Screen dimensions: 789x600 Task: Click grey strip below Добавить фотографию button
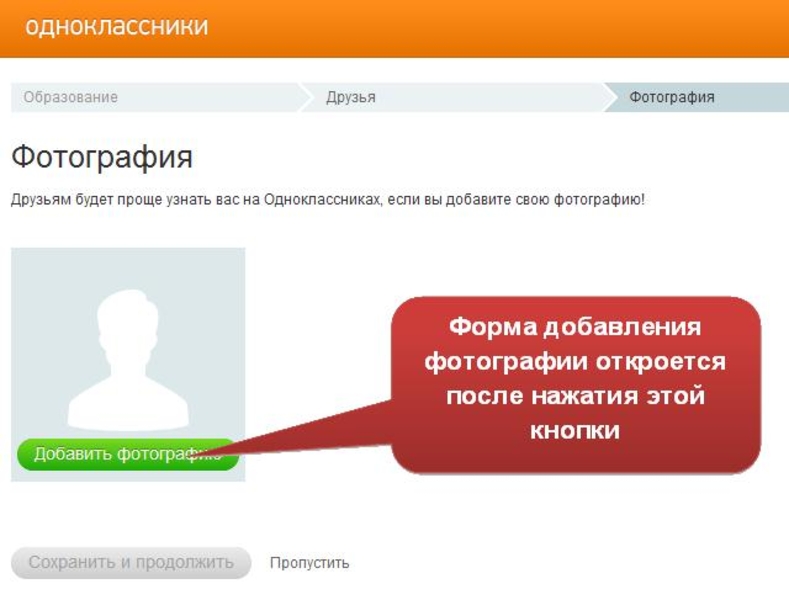coord(128,476)
